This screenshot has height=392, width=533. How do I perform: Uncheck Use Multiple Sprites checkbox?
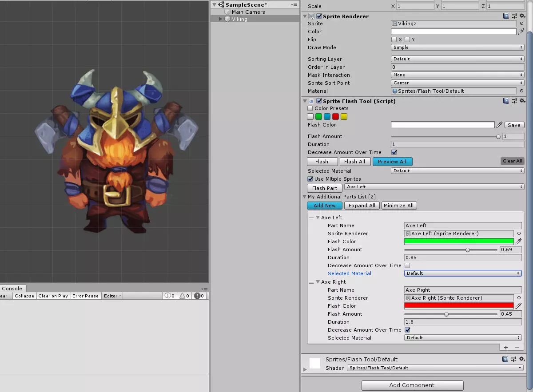tap(310, 179)
